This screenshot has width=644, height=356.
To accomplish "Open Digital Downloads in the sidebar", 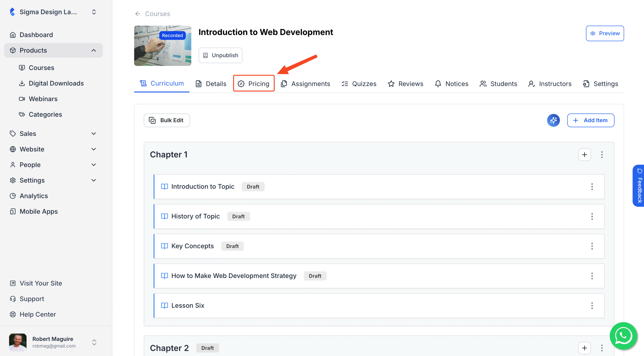I will click(x=56, y=83).
